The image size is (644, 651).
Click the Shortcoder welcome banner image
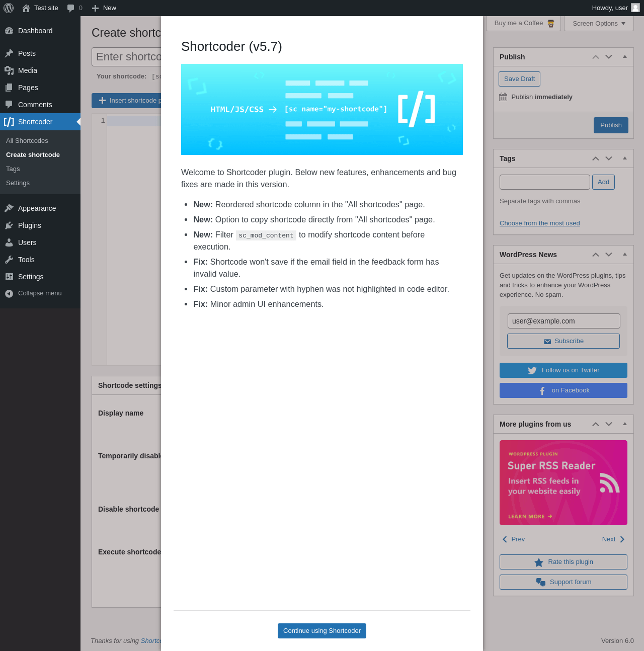pyautogui.click(x=322, y=109)
